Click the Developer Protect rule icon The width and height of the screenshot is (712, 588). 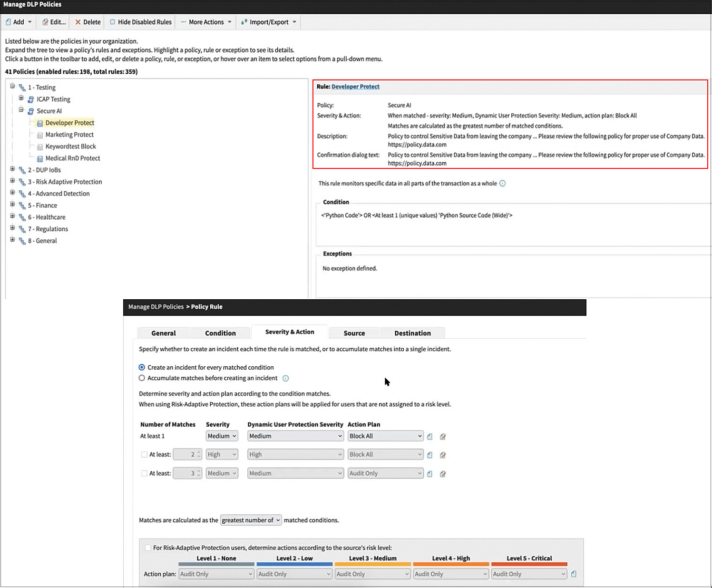tap(40, 123)
